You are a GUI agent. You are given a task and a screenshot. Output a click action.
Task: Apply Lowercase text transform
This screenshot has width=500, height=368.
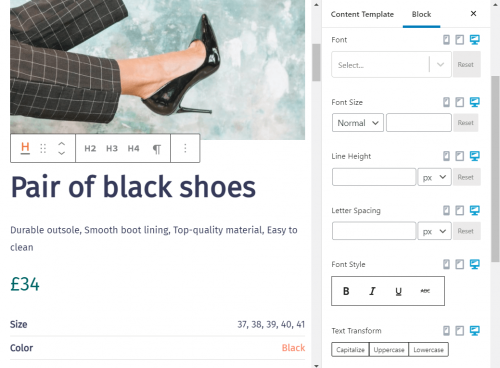(428, 350)
